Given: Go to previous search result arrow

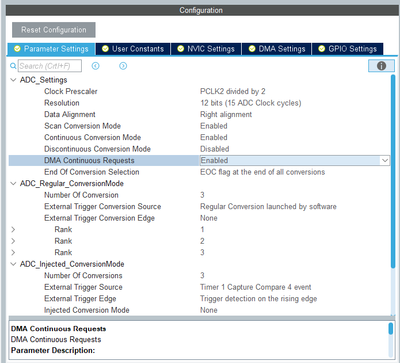Looking at the screenshot, I should tap(96, 66).
